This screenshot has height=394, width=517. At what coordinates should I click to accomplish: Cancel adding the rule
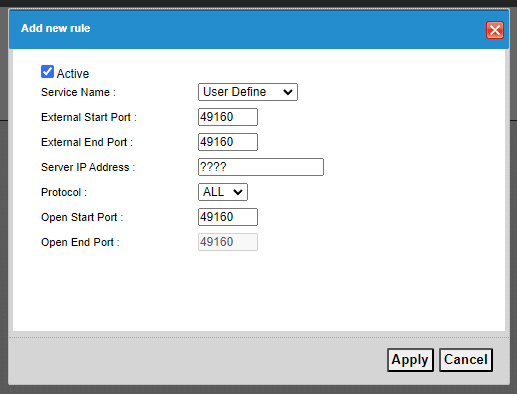[466, 360]
